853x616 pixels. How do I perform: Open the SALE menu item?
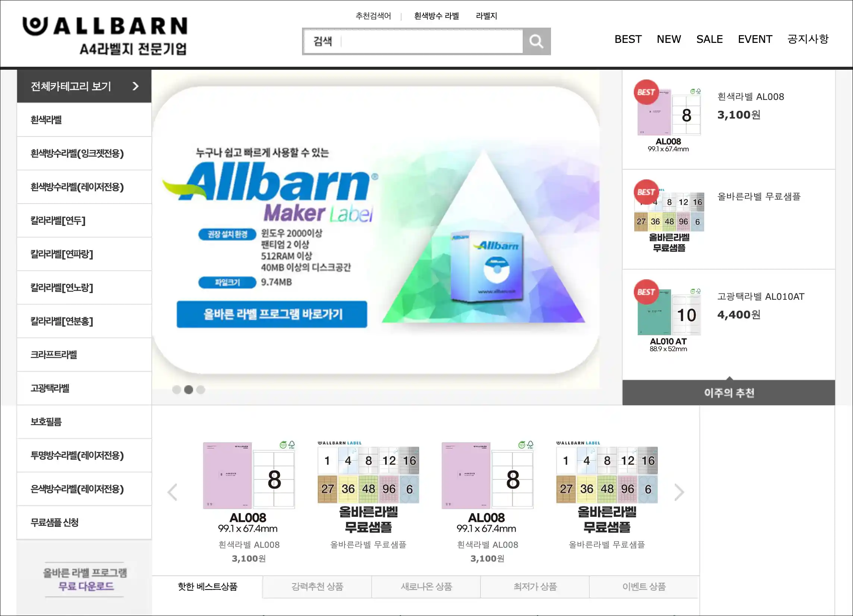[709, 39]
